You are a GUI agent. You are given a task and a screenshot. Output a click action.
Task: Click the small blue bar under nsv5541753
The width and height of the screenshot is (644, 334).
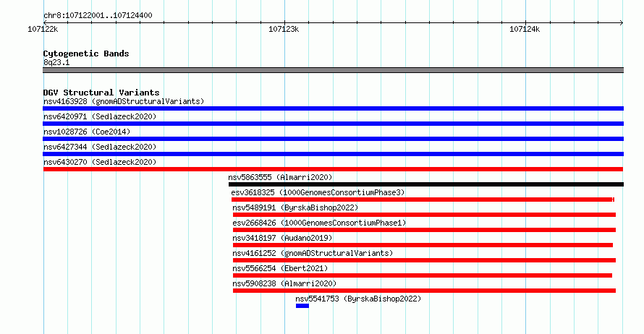pyautogui.click(x=302, y=306)
